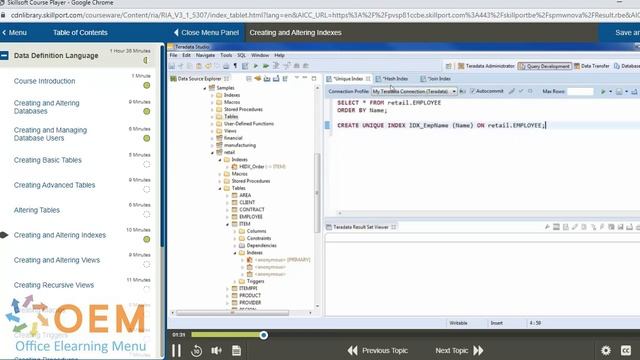Select the CONTRACT table in tree

248,209
